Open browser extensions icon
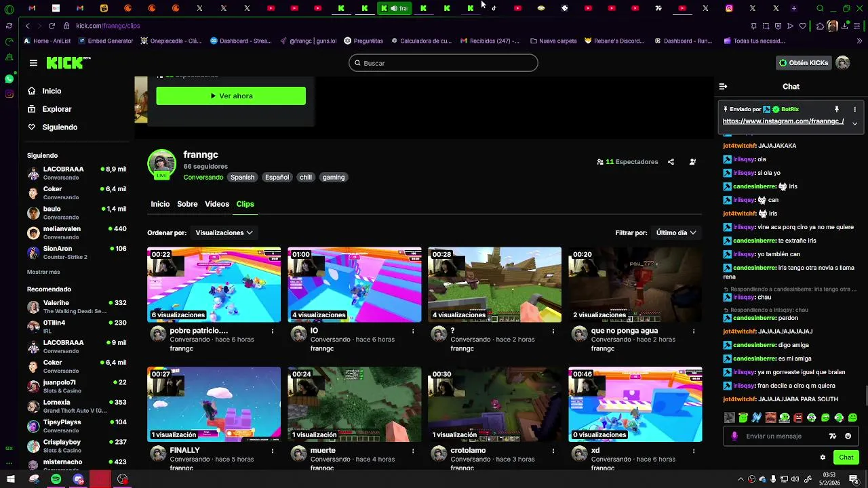Viewport: 868px width, 488px height. click(x=820, y=26)
